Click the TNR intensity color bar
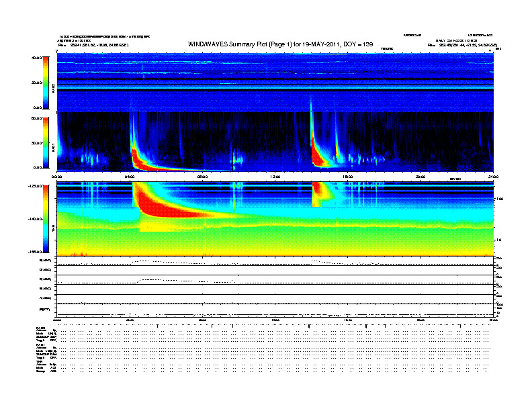532x411 pixels. click(46, 219)
